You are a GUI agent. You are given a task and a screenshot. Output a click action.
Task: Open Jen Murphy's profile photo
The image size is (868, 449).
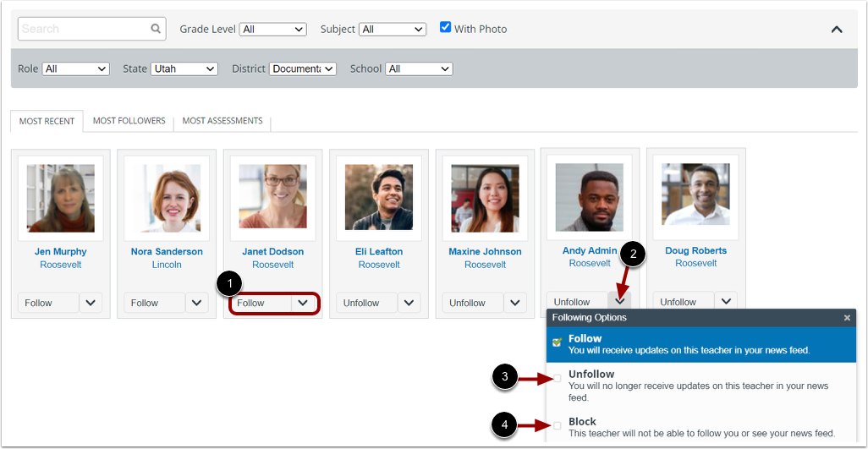[x=60, y=198]
